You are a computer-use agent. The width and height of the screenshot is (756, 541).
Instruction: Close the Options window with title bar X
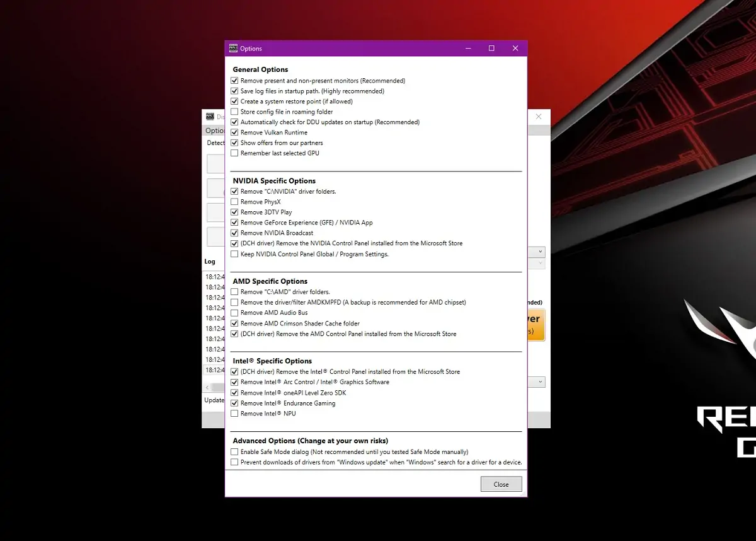click(515, 49)
